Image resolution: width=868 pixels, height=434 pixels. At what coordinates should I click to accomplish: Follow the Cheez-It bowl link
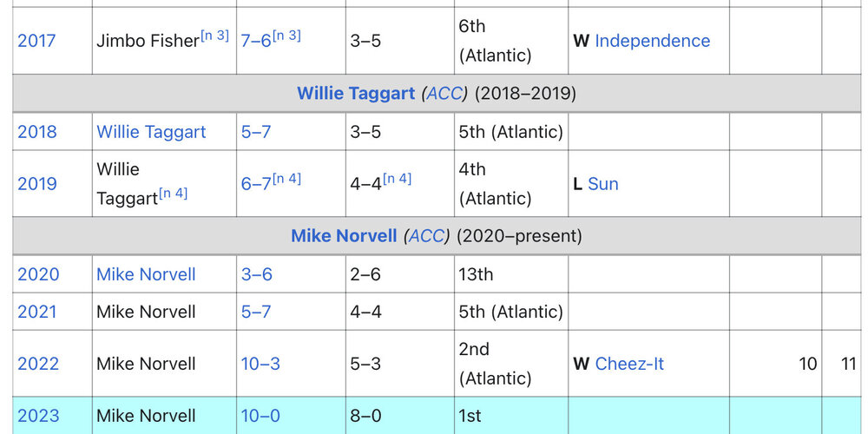click(629, 364)
